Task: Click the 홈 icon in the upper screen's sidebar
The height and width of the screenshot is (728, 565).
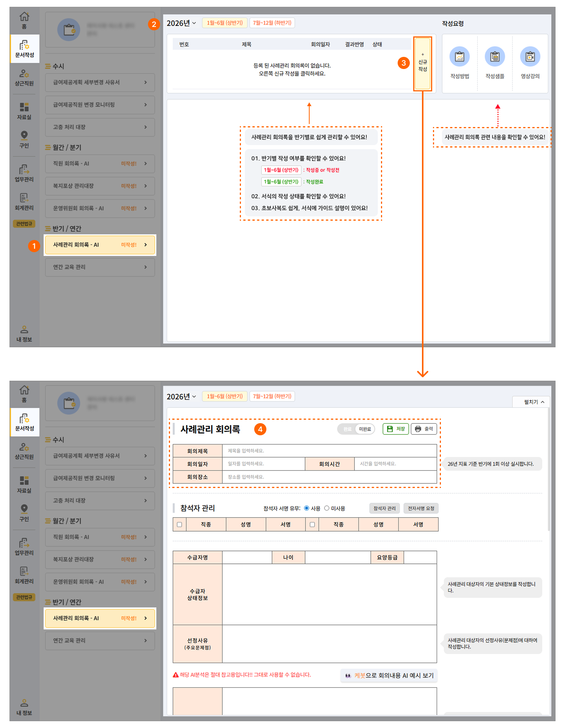Action: (x=24, y=20)
